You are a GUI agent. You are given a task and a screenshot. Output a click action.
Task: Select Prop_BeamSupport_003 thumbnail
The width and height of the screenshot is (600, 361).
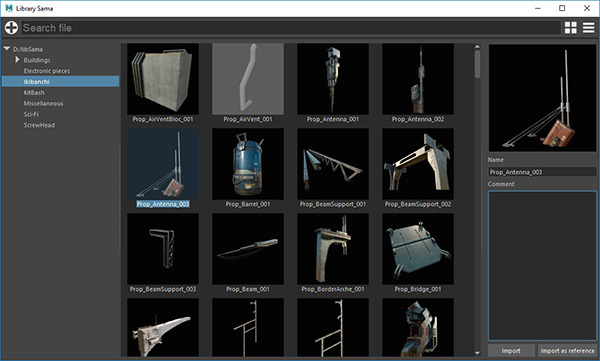coord(163,248)
